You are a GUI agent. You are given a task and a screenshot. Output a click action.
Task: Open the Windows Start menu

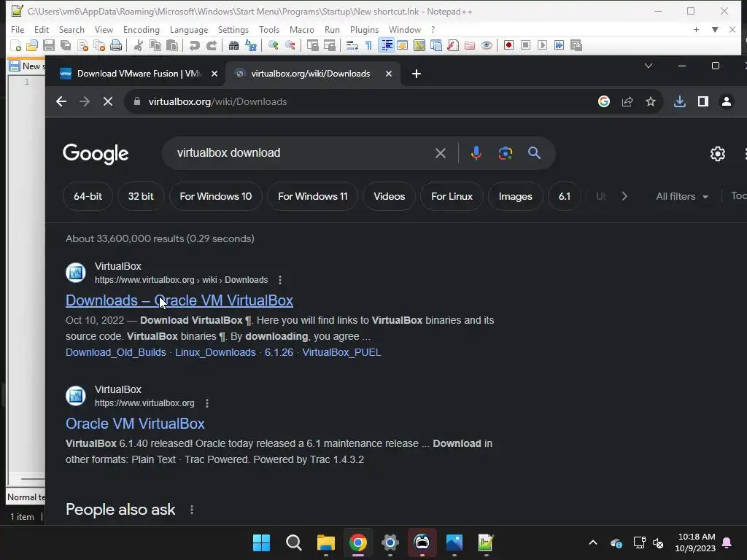pyautogui.click(x=261, y=542)
